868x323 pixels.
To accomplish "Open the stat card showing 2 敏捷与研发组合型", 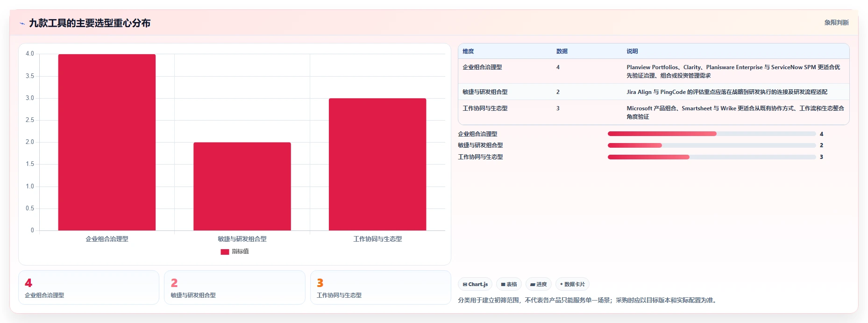I will pos(235,287).
